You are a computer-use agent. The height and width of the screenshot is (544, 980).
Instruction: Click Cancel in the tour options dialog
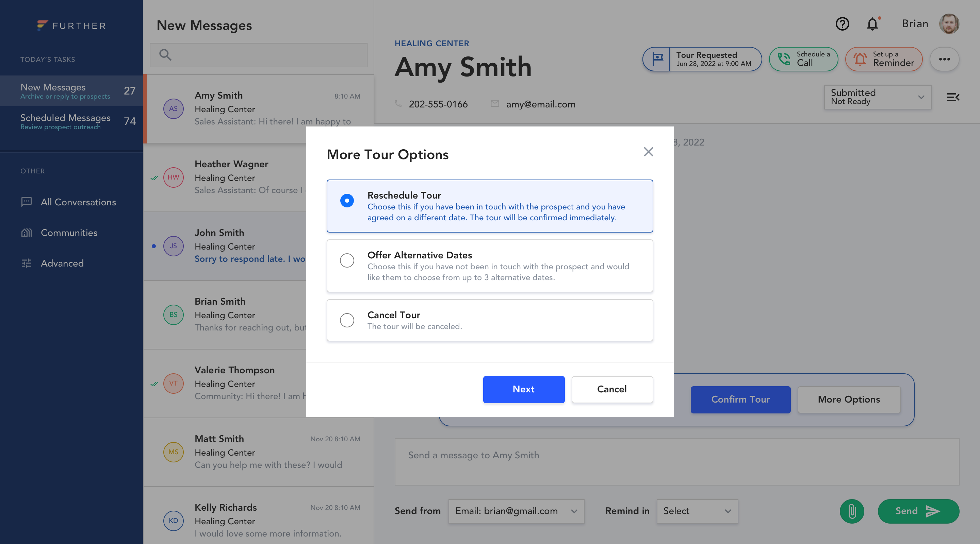coord(612,389)
